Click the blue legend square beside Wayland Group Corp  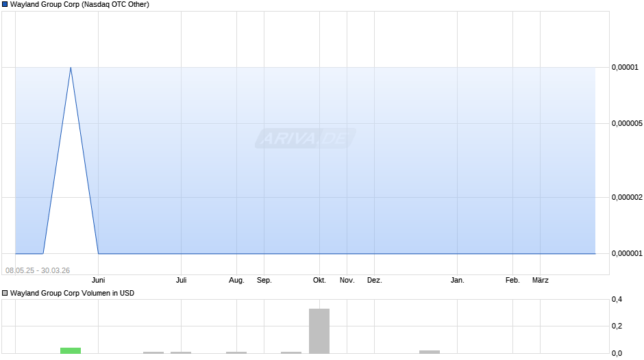click(x=5, y=5)
